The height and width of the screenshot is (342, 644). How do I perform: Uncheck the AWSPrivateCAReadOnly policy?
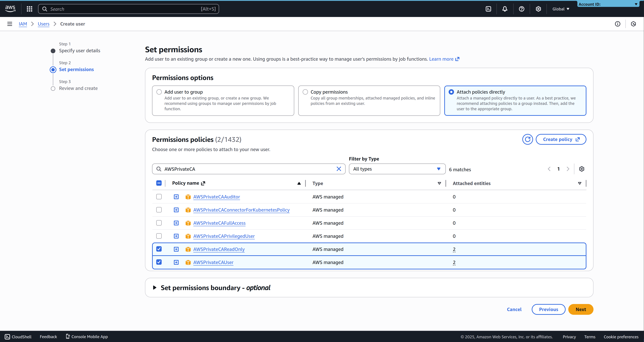point(159,249)
